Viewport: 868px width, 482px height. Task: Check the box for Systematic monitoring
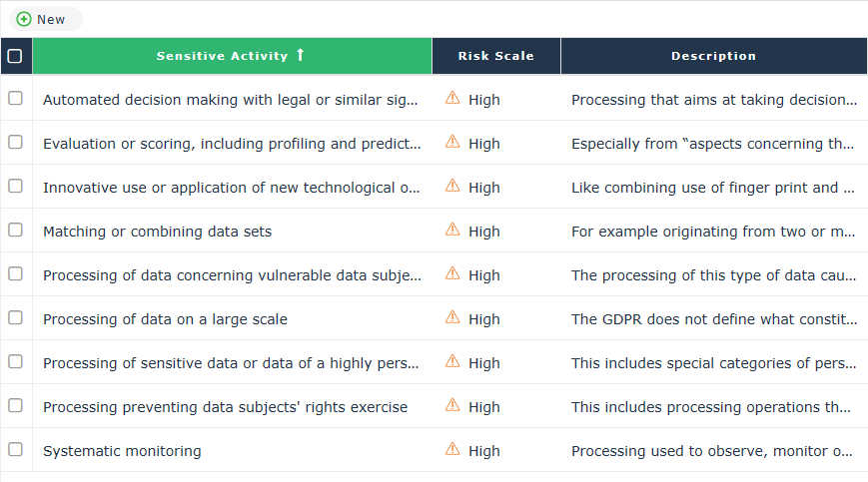click(x=15, y=449)
